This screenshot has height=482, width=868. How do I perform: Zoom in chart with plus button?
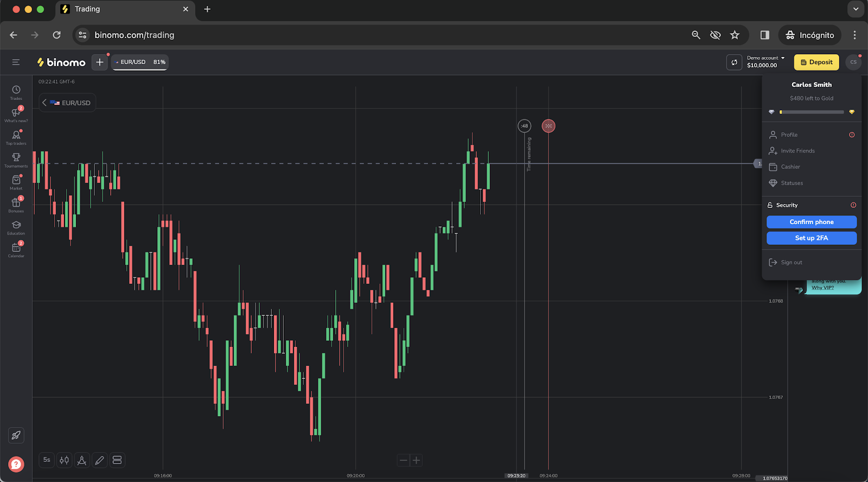(x=416, y=461)
